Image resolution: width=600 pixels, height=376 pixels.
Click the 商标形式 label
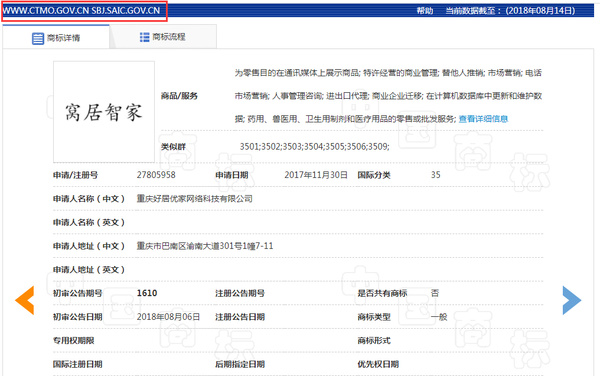click(374, 340)
